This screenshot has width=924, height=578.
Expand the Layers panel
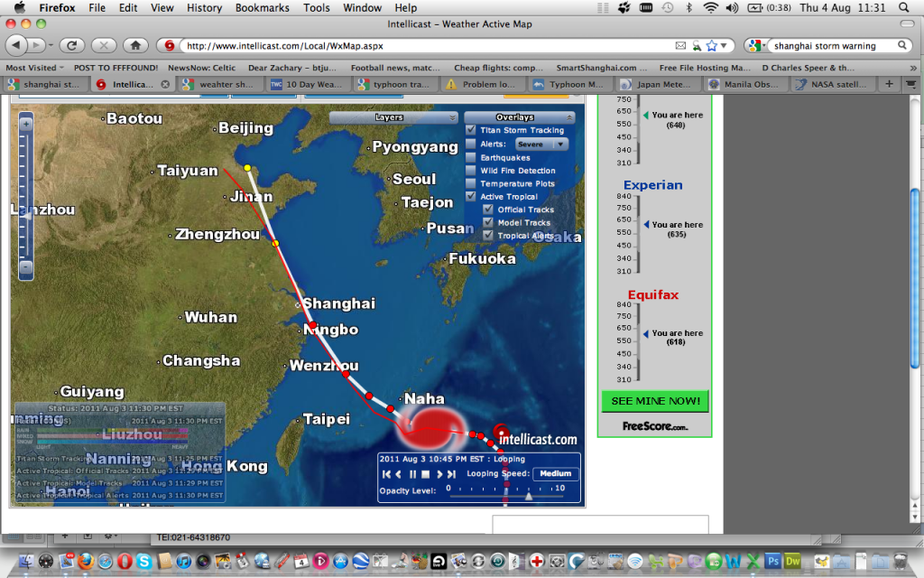tap(393, 117)
